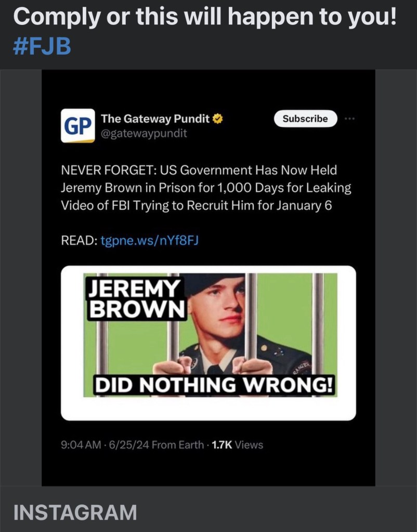Image resolution: width=417 pixels, height=532 pixels.
Task: Open the tgpne.ws/nYf8FJ link
Action: tap(150, 240)
